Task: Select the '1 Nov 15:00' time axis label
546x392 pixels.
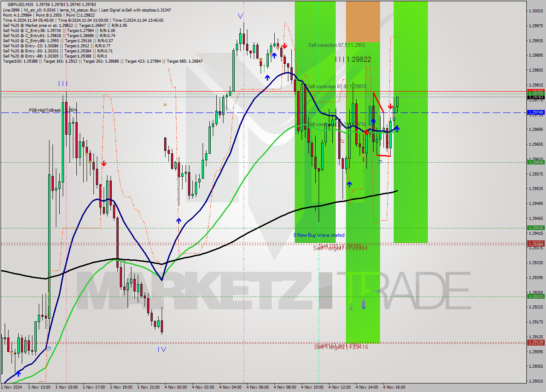Action: [66, 387]
